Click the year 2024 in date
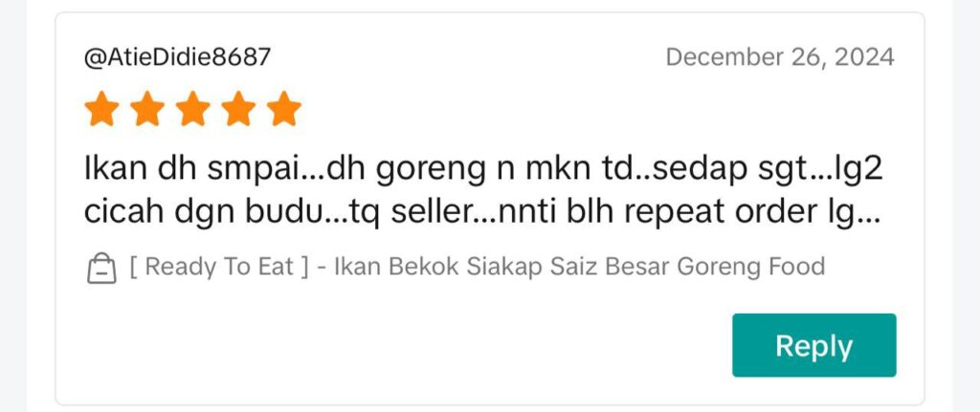 pyautogui.click(x=864, y=57)
